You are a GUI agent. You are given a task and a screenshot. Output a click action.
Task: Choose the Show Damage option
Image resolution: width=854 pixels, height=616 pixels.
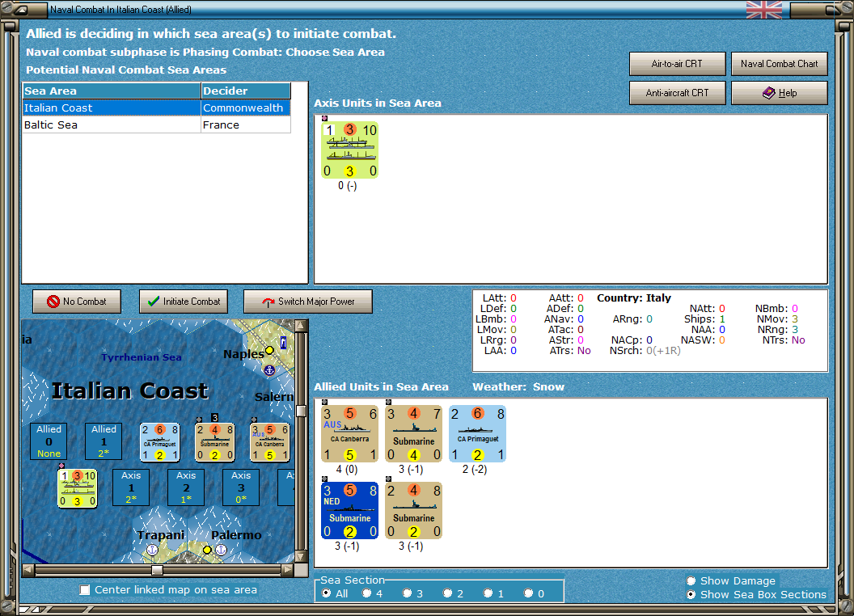click(691, 580)
